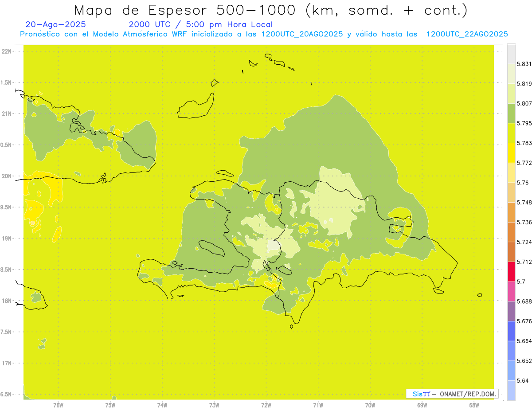532x411 pixels.
Task: Click legend value "5.795"
Action: 525,123
